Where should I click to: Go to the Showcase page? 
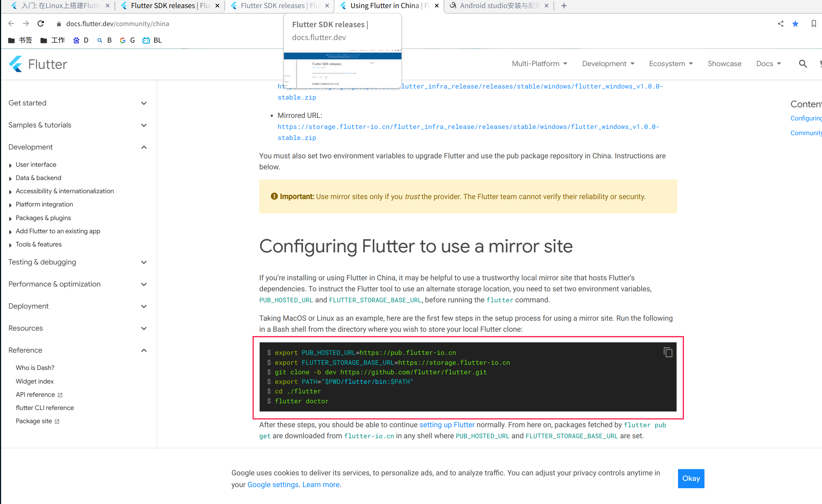point(724,64)
